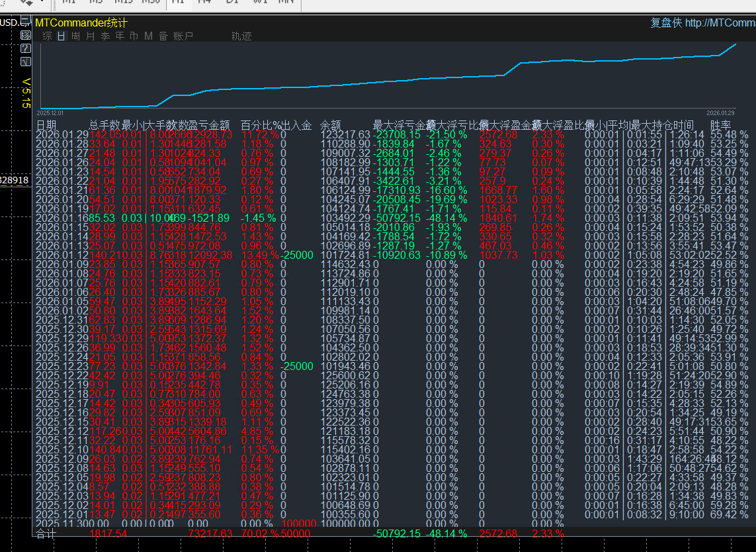Click the 胜率 column header
The image size is (756, 552).
point(720,126)
